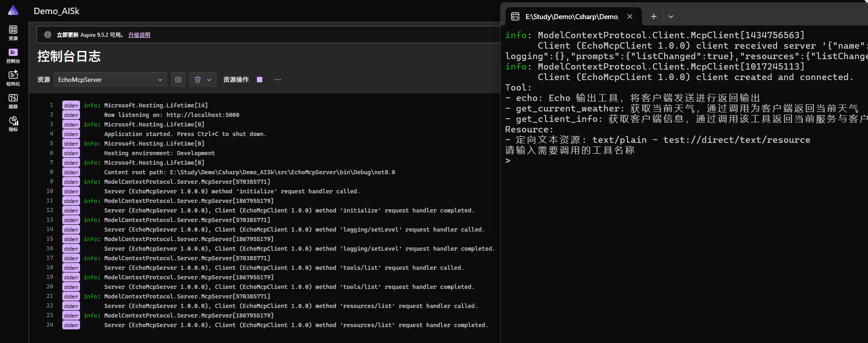Click line number 5 in the log gutter
Viewport: 868px width, 343px height.
51,143
